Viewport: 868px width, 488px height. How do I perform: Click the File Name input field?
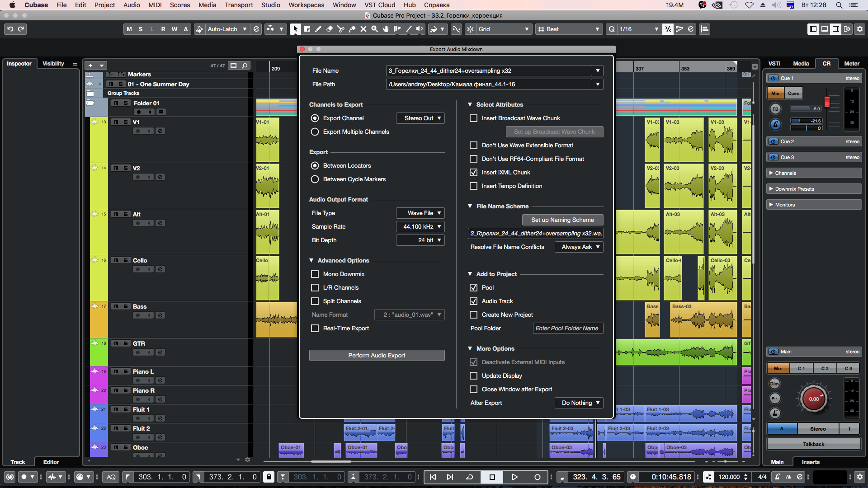(489, 70)
